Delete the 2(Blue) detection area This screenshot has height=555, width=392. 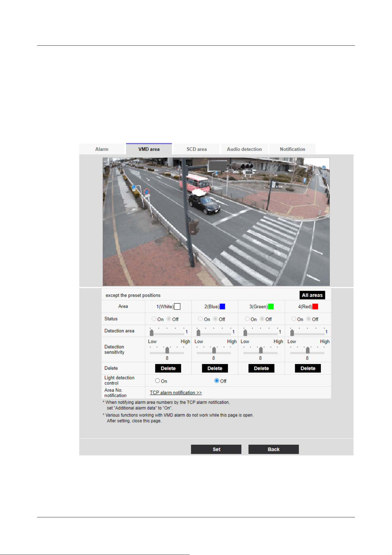[215, 368]
